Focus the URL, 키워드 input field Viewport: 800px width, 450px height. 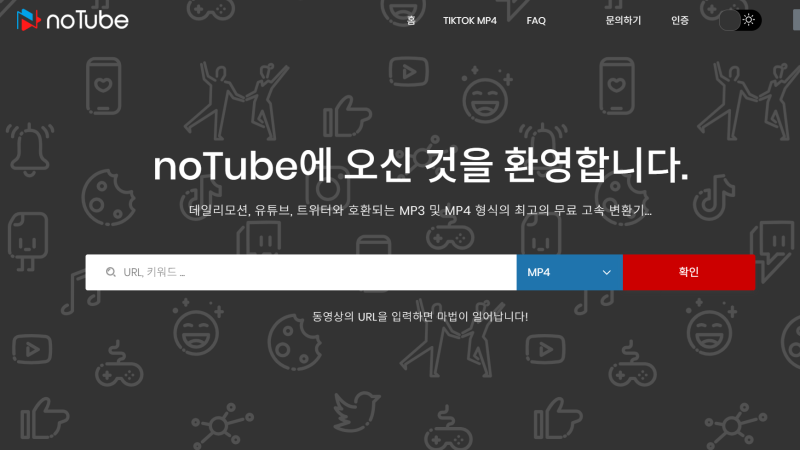[x=301, y=272]
